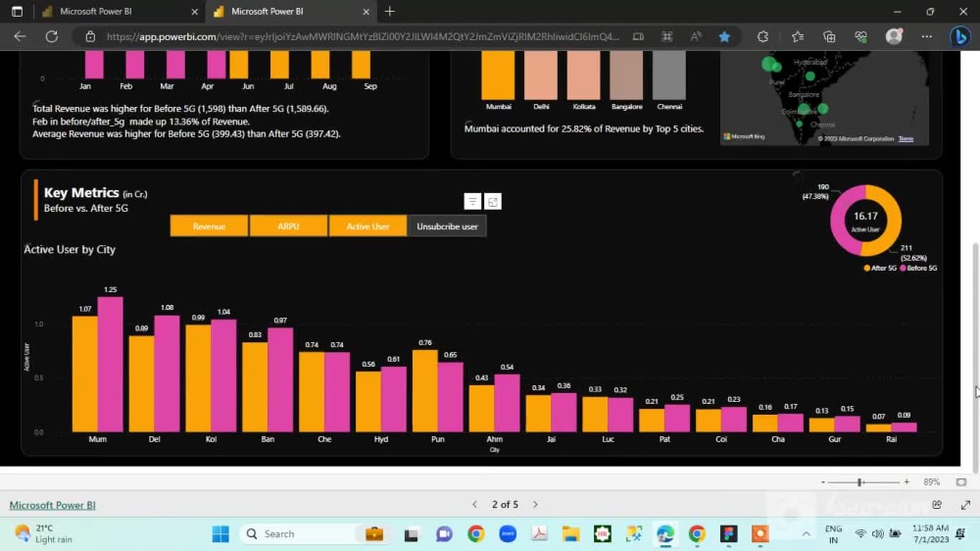Enter full screen mode icon
This screenshot has width=980, height=551.
pyautogui.click(x=965, y=504)
